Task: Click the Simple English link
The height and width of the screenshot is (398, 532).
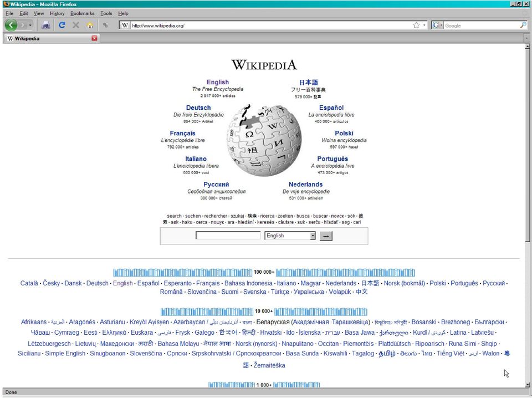Action: click(x=65, y=353)
